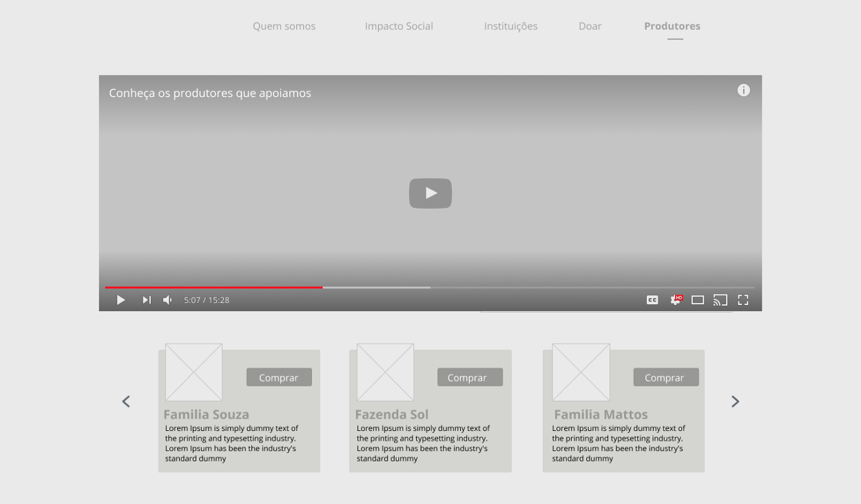Click the description text under Familia Souza
This screenshot has width=861, height=504.
pyautogui.click(x=231, y=443)
